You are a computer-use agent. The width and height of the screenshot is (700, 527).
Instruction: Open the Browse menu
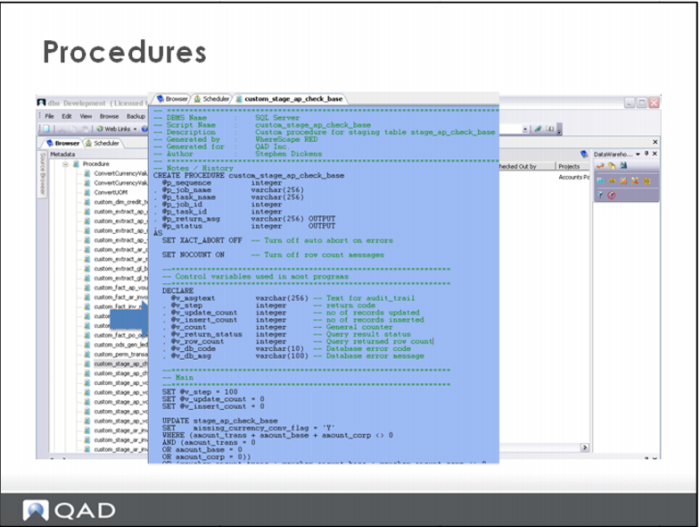pos(109,116)
